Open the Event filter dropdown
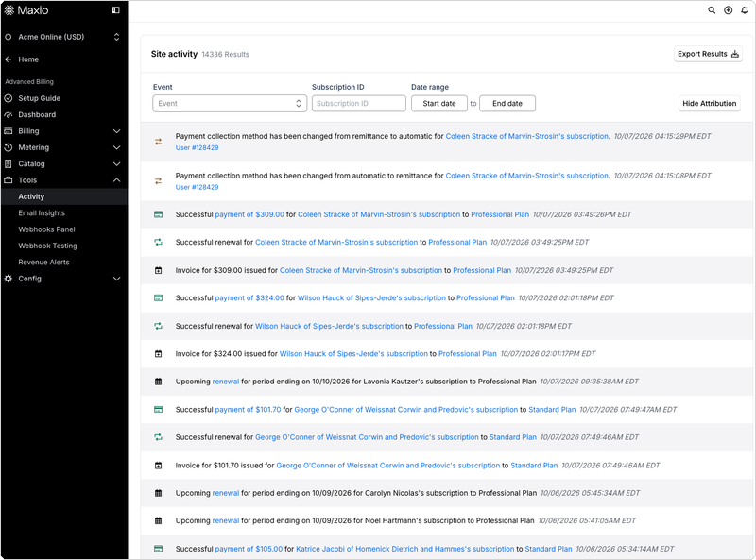 (x=230, y=104)
